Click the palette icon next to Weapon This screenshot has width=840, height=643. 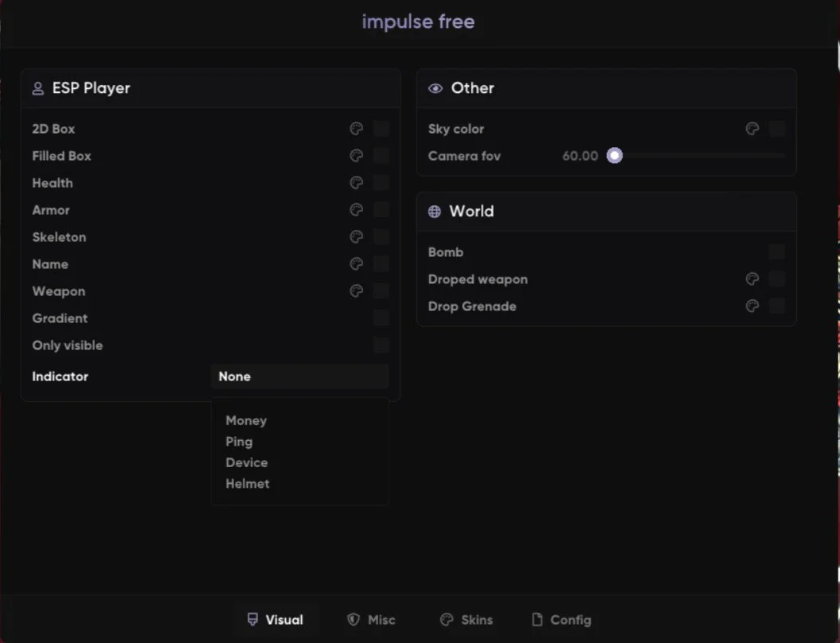(357, 291)
